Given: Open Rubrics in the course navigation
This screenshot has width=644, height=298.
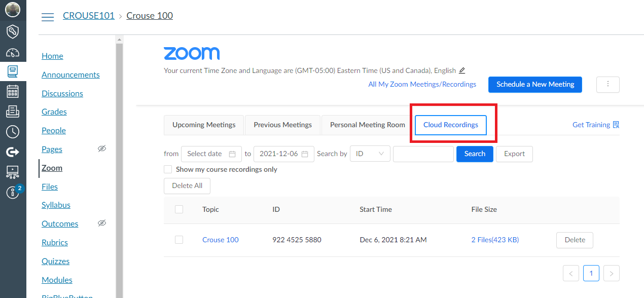Looking at the screenshot, I should (x=55, y=242).
